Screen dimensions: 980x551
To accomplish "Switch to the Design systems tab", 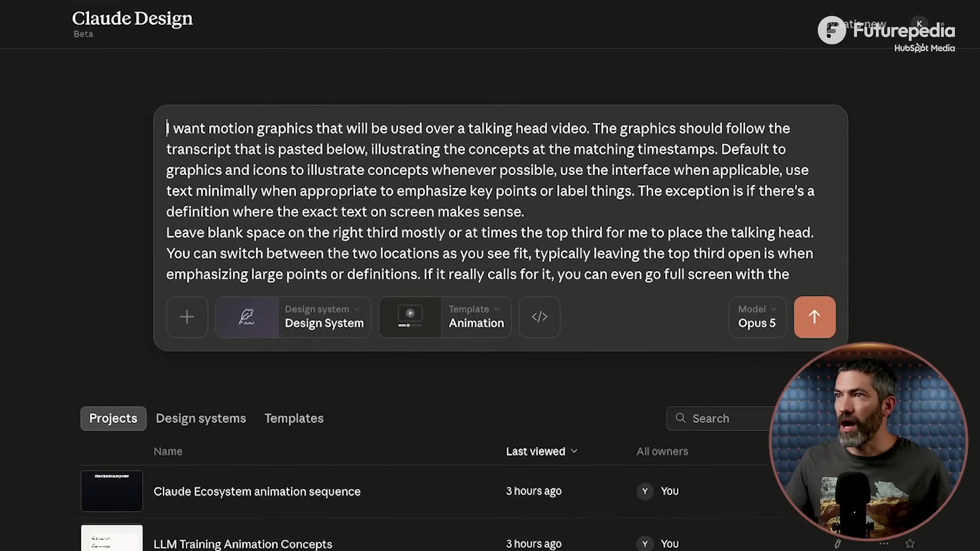I will click(201, 418).
